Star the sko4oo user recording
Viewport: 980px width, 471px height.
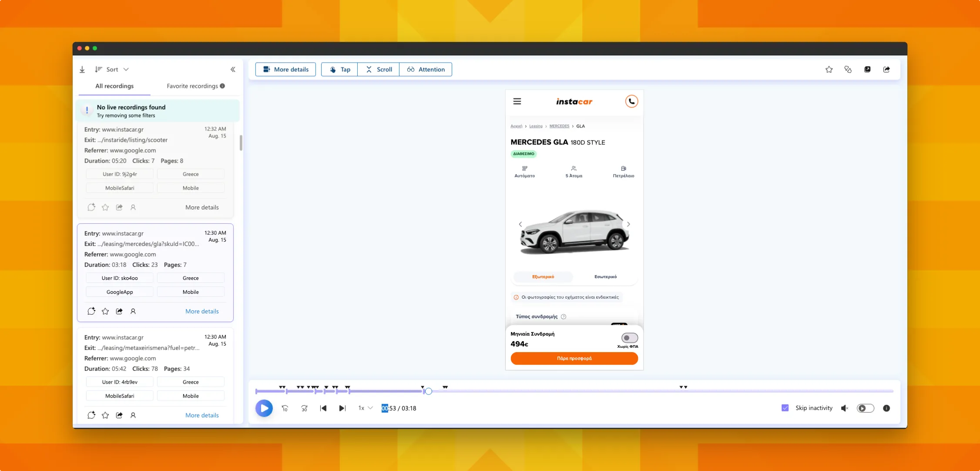pyautogui.click(x=105, y=311)
